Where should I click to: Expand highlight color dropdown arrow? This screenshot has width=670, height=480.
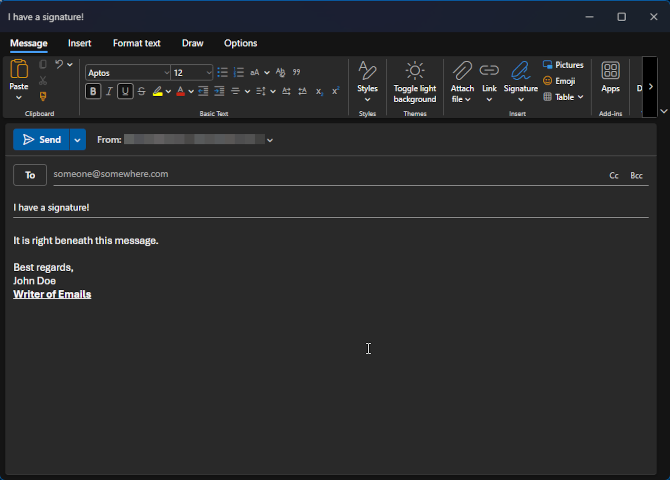168,91
